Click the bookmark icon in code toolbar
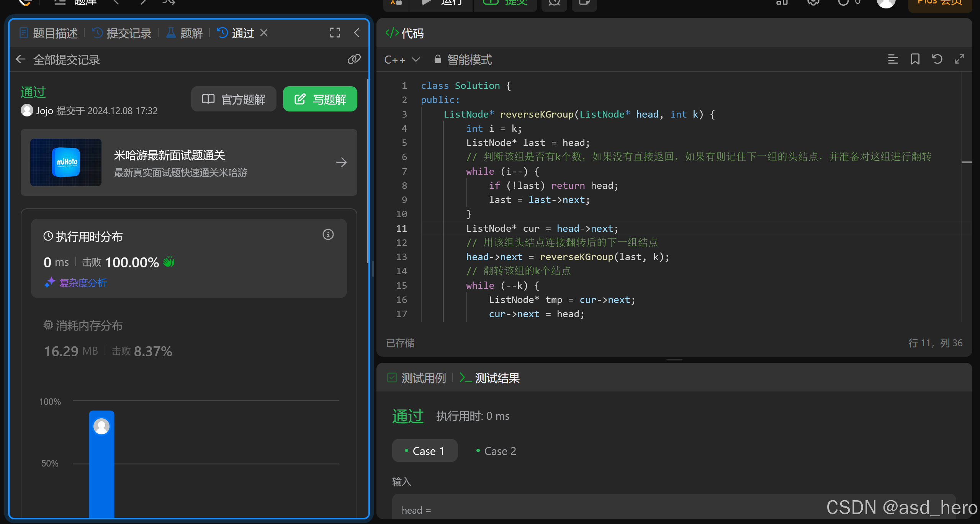The image size is (980, 524). coord(915,59)
